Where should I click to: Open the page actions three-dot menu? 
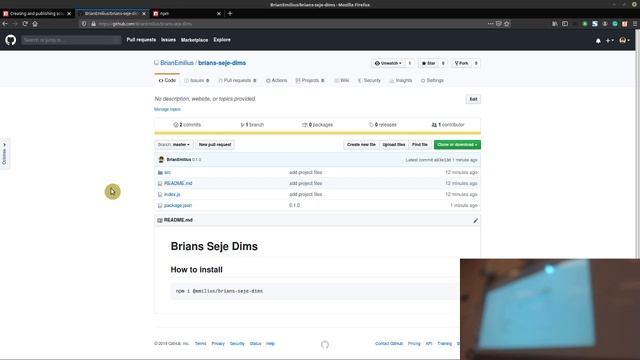click(490, 24)
